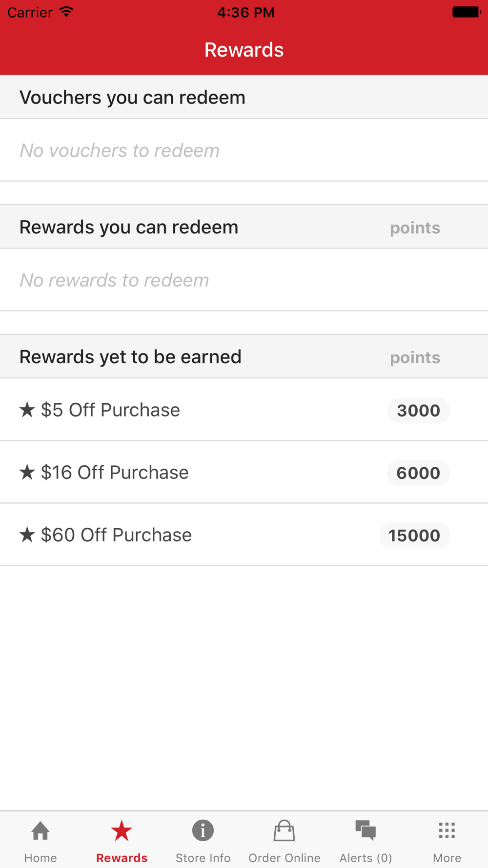Tap the 6000 points badge
The image size is (488, 868).
coord(418,473)
